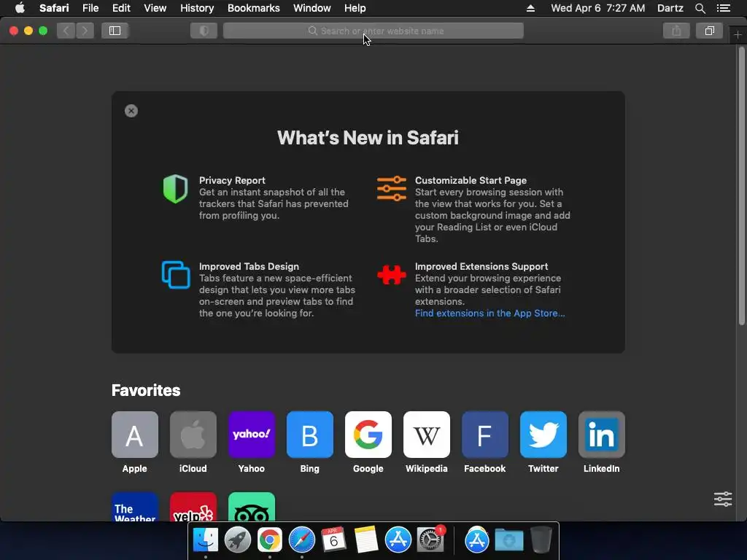747x560 pixels.
Task: Open the Facebook favorite tile
Action: point(485,435)
